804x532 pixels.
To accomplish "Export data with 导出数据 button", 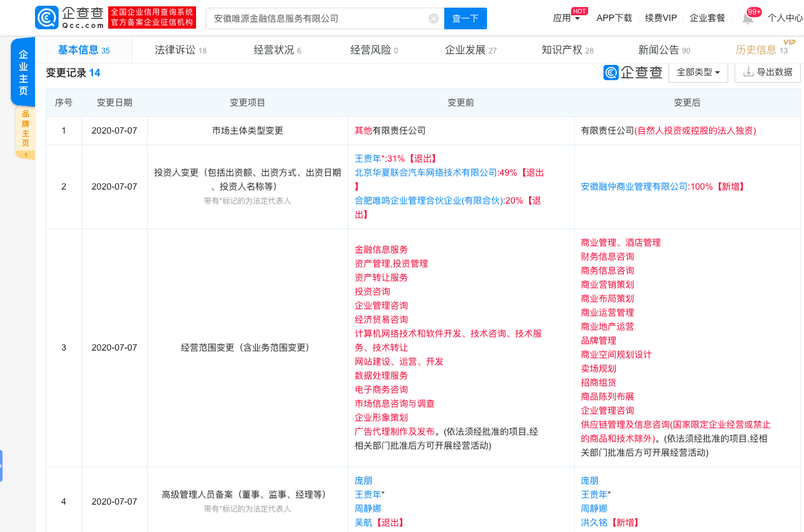I will click(768, 73).
